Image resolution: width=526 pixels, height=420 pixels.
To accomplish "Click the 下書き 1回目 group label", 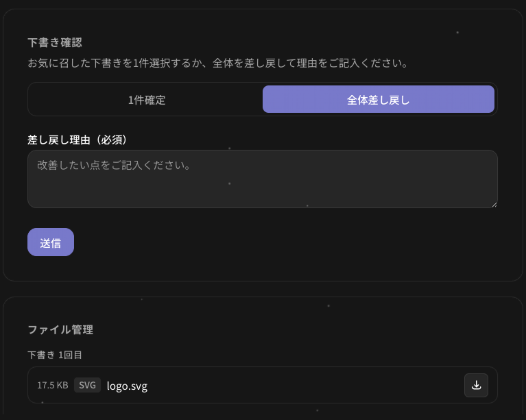I will tap(55, 355).
